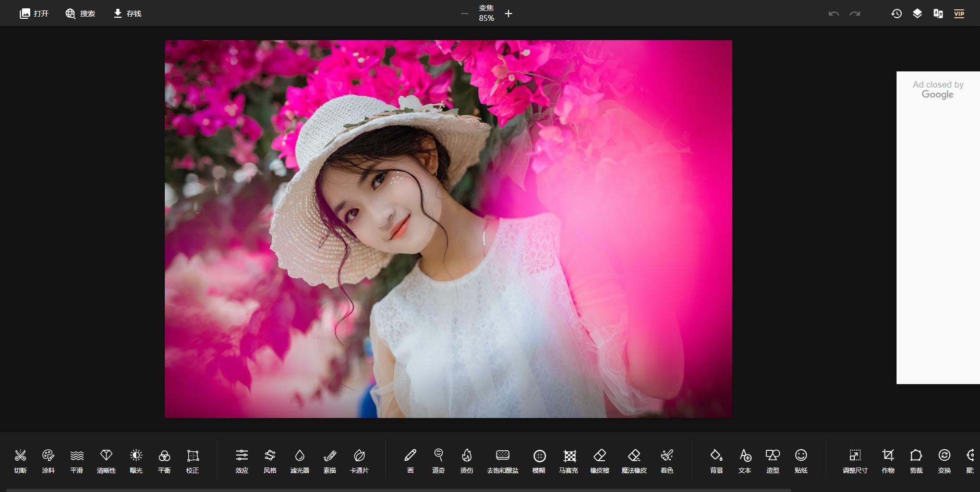Open the 贴纸 sticker panel
Viewport: 980px width, 492px height.
click(x=801, y=460)
